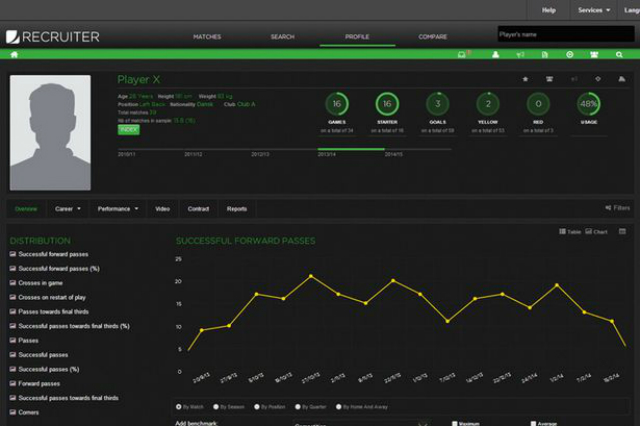Toggle the Forward passes checkbox
This screenshot has width=640, height=426.
pyautogui.click(x=13, y=383)
